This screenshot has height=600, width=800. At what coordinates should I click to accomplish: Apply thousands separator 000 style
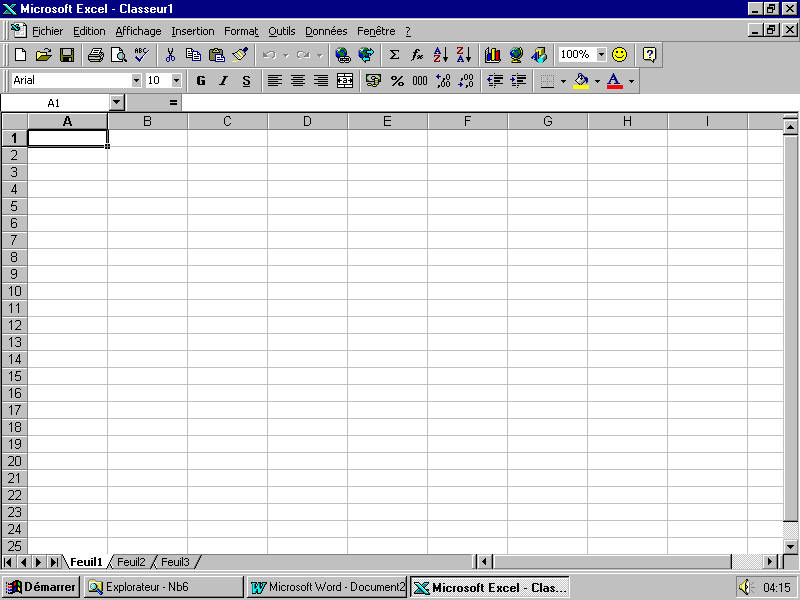pyautogui.click(x=420, y=81)
